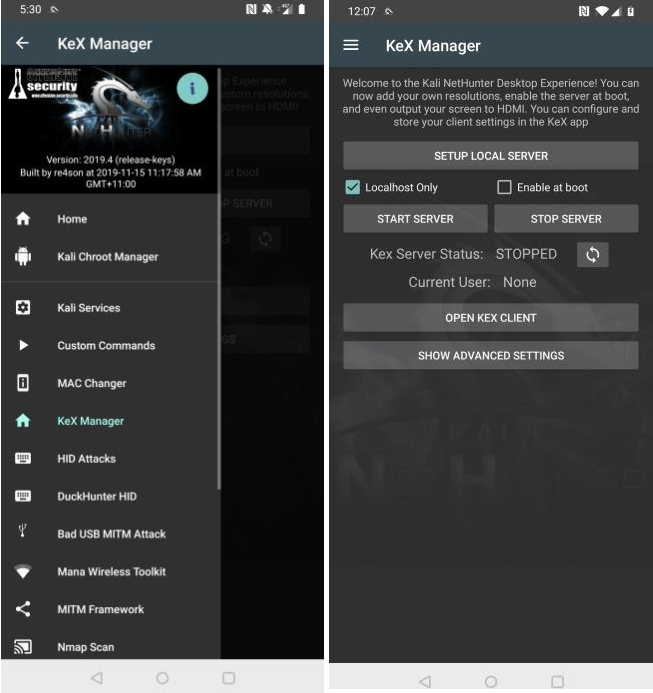Click STOP SERVER button

click(566, 218)
